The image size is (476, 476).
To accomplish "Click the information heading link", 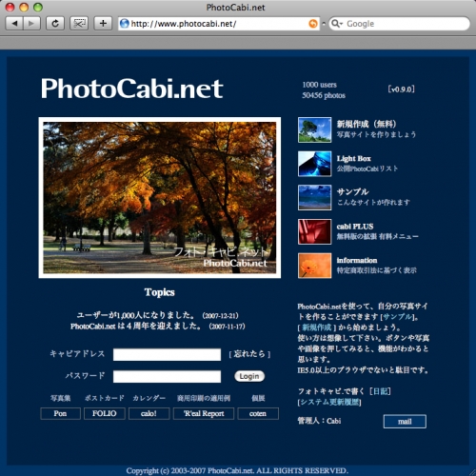I will click(x=357, y=260).
